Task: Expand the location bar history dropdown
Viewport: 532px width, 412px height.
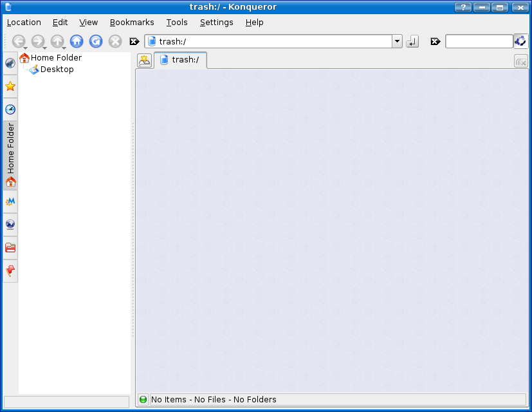Action: [x=397, y=41]
